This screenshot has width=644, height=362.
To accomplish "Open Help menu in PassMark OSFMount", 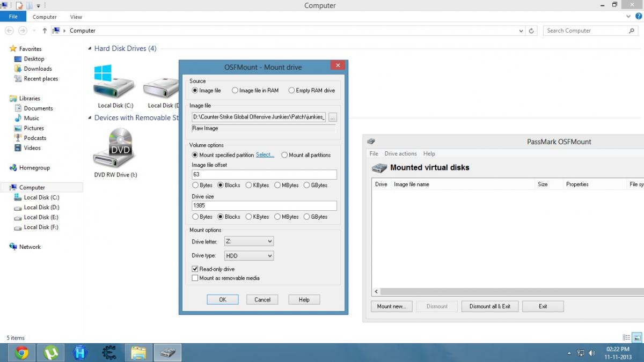I will click(429, 153).
